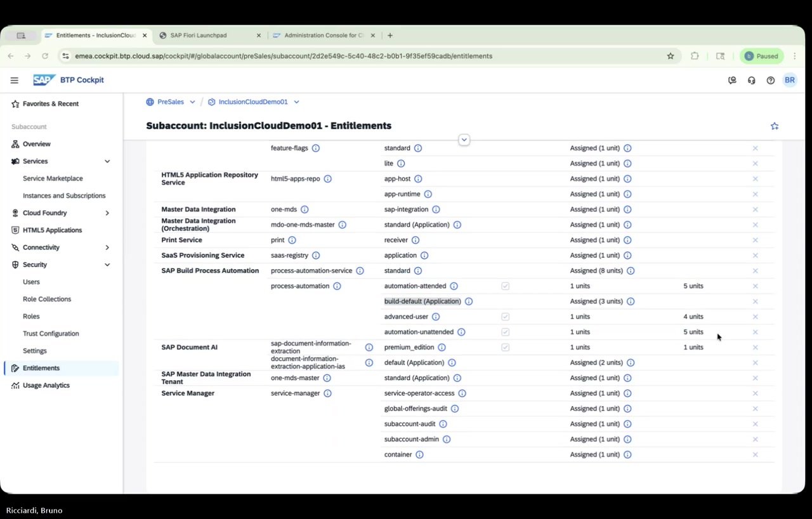Toggle automation-attended checkbox
The width and height of the screenshot is (812, 519).
(505, 286)
